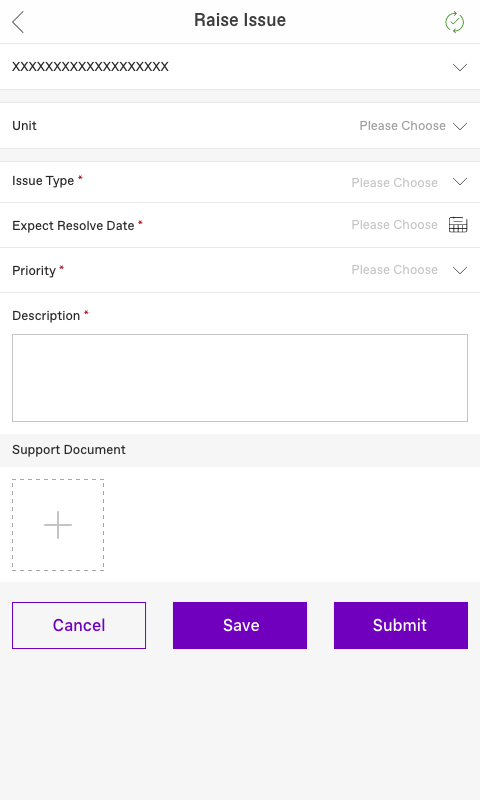
Task: Tap the green sync refresh icon
Action: click(454, 22)
